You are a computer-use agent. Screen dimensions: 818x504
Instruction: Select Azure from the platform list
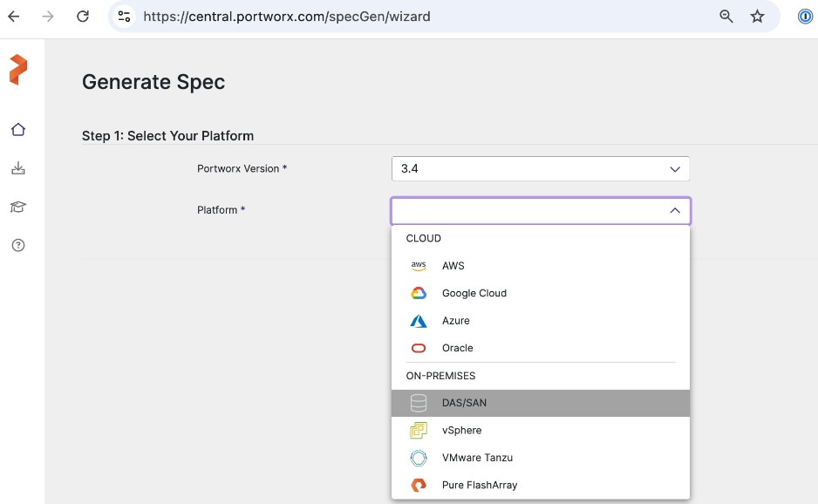click(455, 321)
